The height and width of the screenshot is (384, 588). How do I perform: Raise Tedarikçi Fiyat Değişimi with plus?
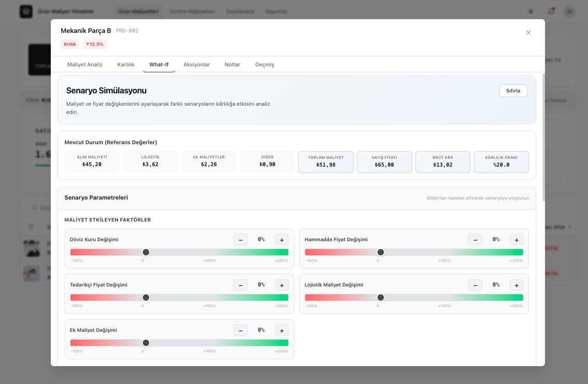click(x=281, y=285)
